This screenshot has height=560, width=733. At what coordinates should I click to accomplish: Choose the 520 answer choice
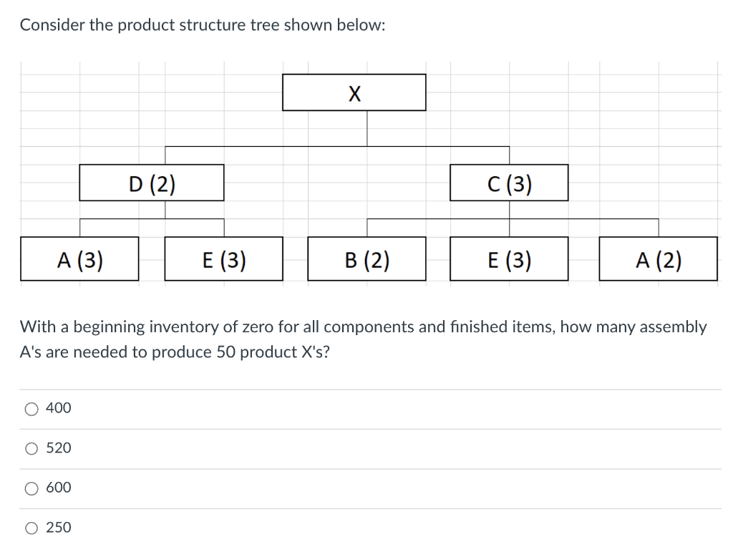tap(30, 448)
